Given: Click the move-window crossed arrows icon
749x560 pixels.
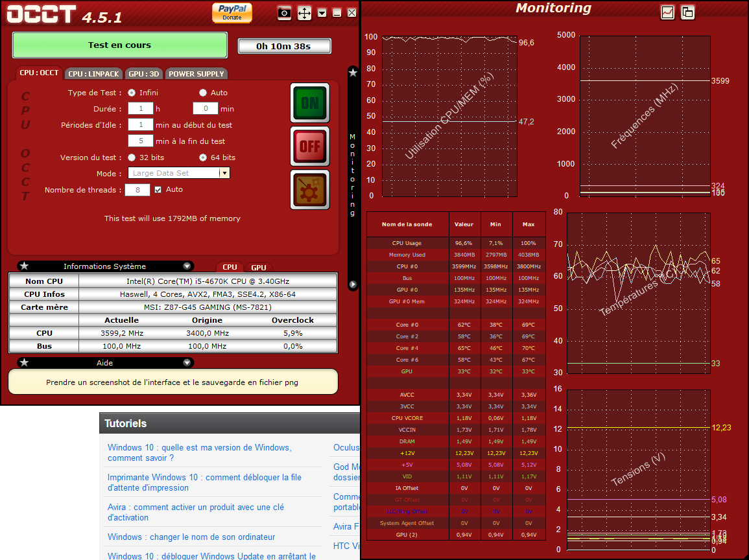Looking at the screenshot, I should coord(304,13).
